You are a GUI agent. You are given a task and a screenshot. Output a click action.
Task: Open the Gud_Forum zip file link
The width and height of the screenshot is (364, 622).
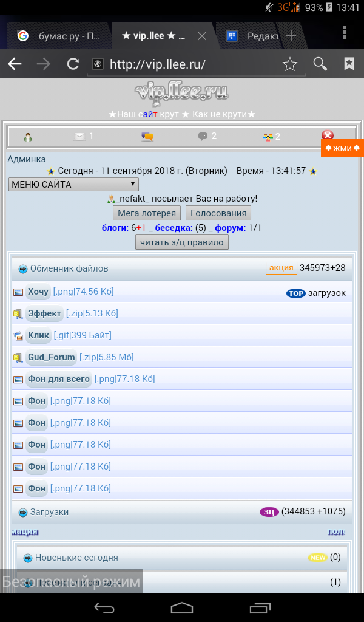coord(52,357)
